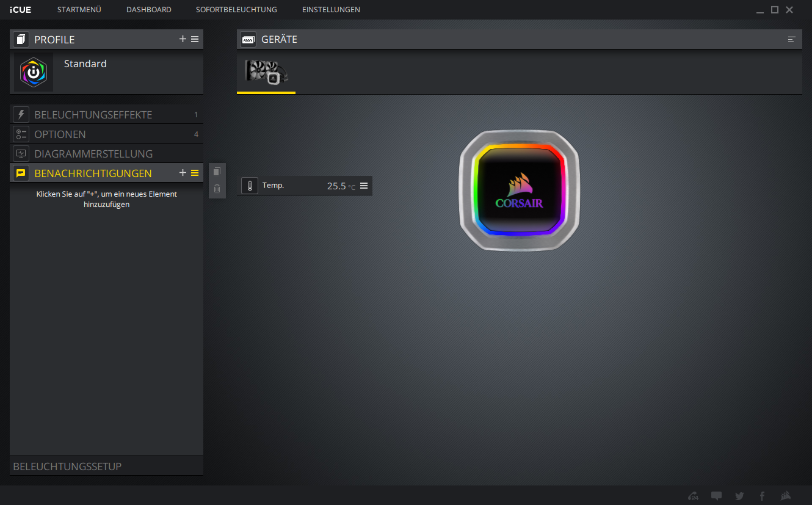Click the Corsair pump head image

point(518,190)
